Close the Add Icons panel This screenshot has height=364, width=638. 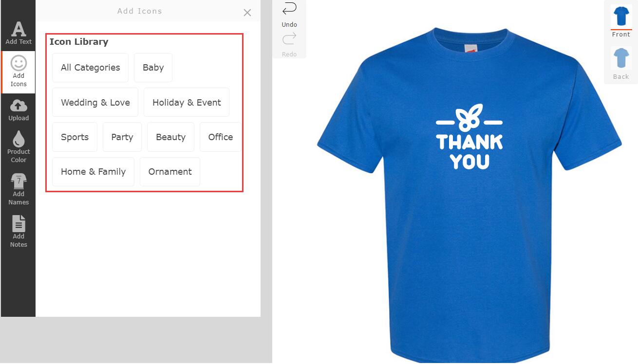pyautogui.click(x=247, y=13)
